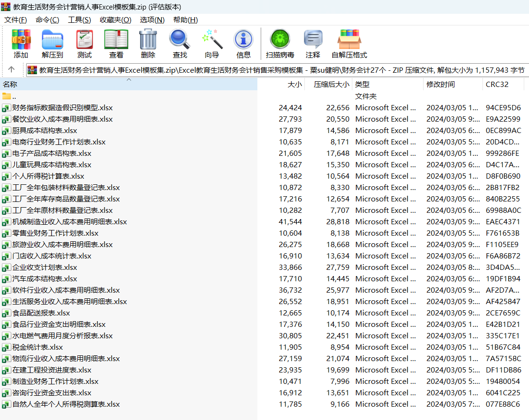Open the File (文件) menu

pyautogui.click(x=16, y=19)
